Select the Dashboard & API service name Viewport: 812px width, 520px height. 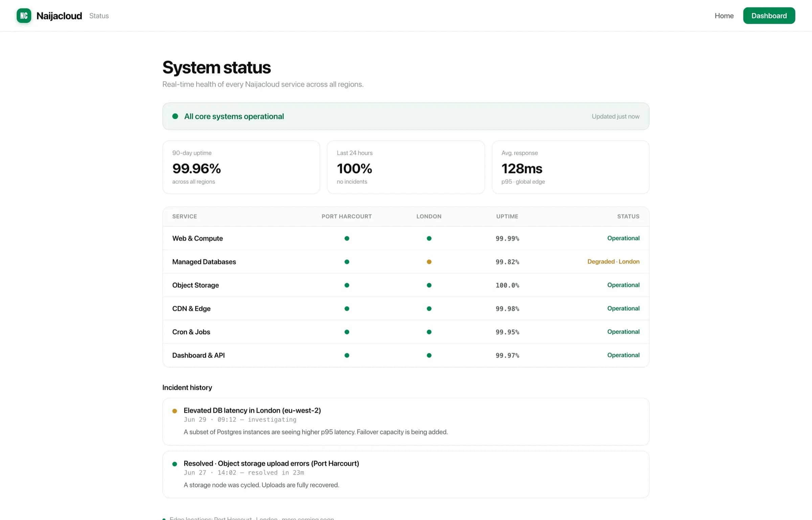tap(198, 355)
